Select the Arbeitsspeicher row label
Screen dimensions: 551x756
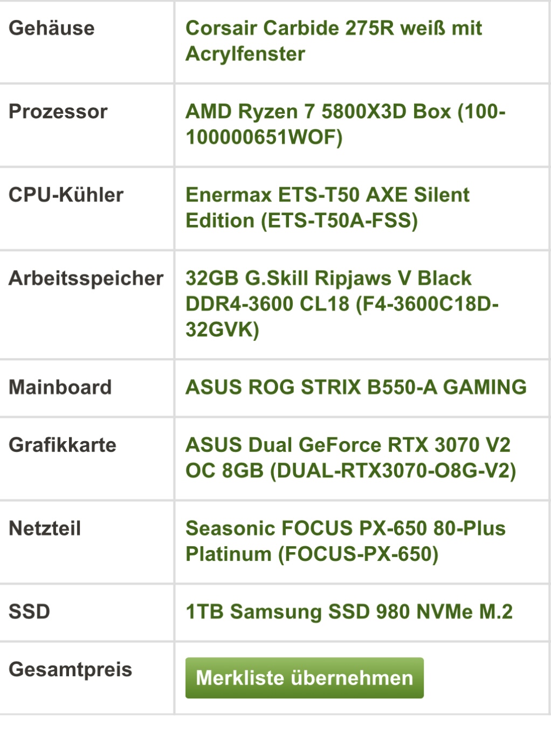coord(86,278)
